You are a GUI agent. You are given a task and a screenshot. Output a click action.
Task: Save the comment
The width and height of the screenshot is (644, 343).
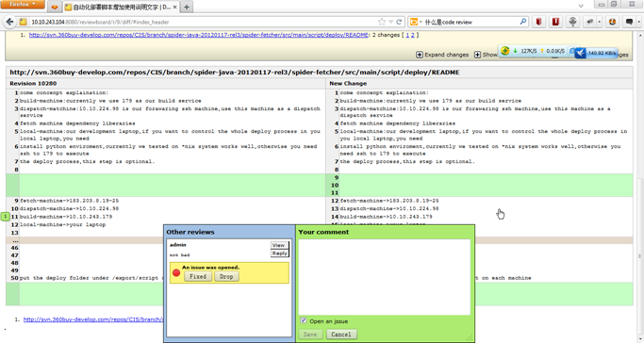point(310,335)
